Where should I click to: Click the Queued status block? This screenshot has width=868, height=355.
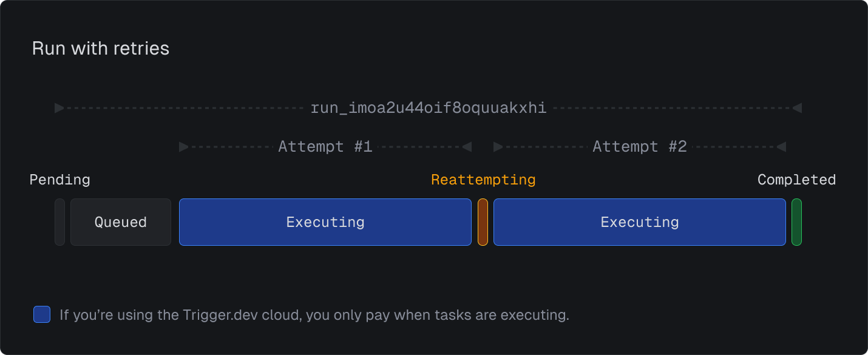pyautogui.click(x=121, y=222)
